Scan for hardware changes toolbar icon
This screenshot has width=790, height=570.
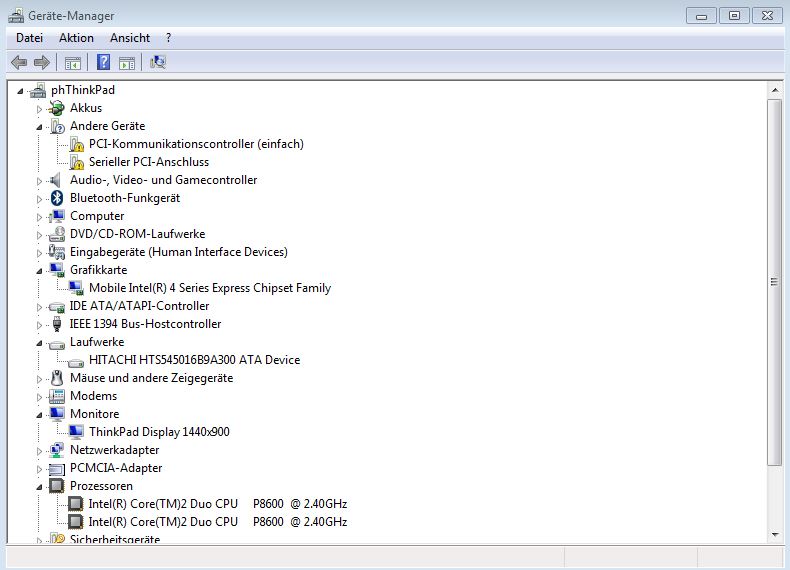click(158, 62)
